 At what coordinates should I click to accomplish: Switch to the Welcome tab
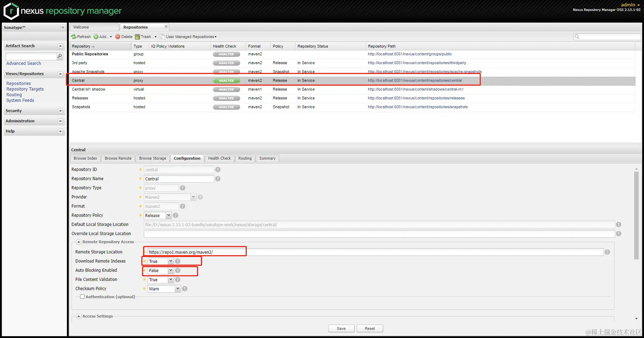coord(94,27)
